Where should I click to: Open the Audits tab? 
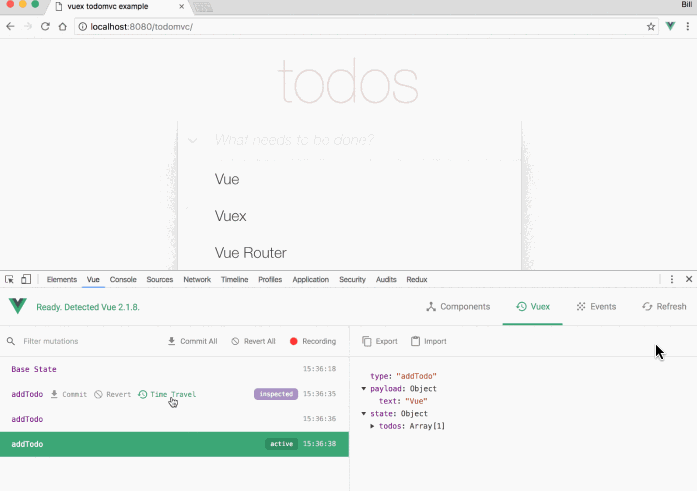tap(386, 279)
